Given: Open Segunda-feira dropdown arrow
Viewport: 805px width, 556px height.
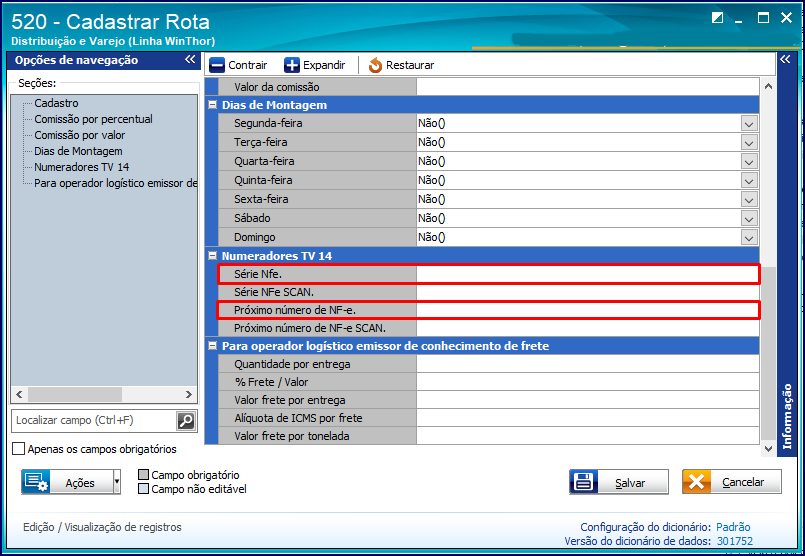Looking at the screenshot, I should click(749, 124).
